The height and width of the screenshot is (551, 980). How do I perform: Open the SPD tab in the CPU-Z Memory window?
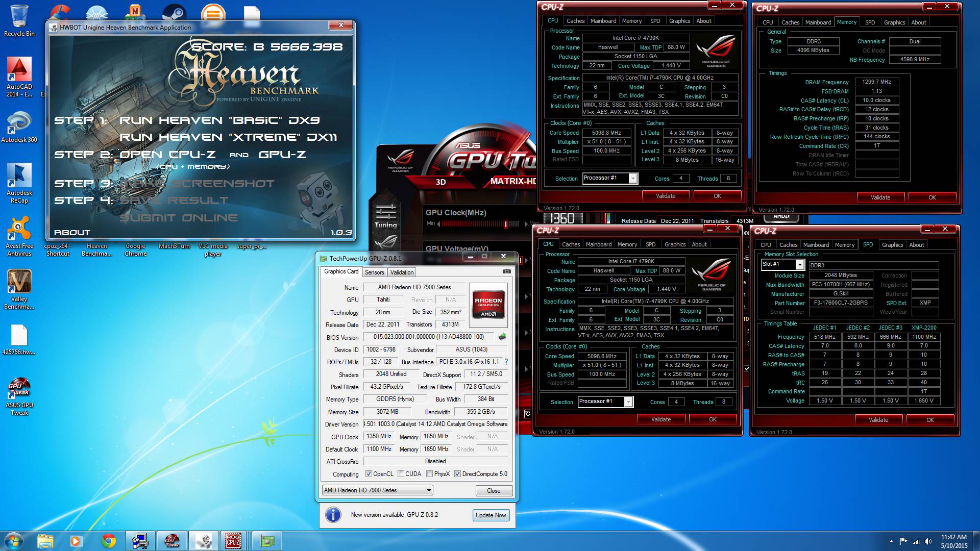coord(870,22)
